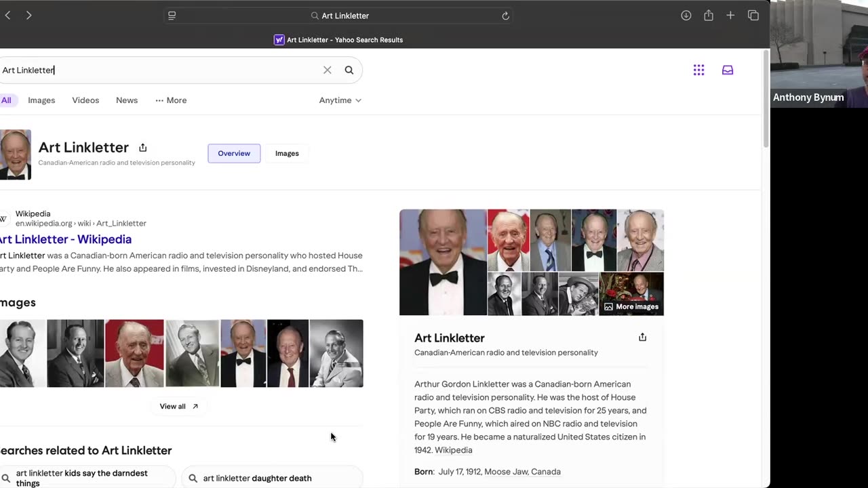Click the Yahoo favicon on the tab
868x488 pixels.
coord(279,40)
